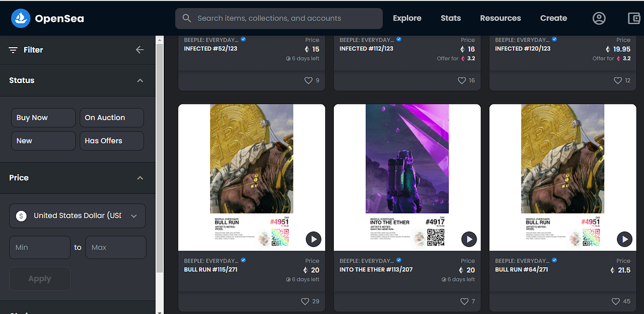Click the sidebar vertical scrollbar thumb
This screenshot has height=314, width=644.
[x=160, y=159]
